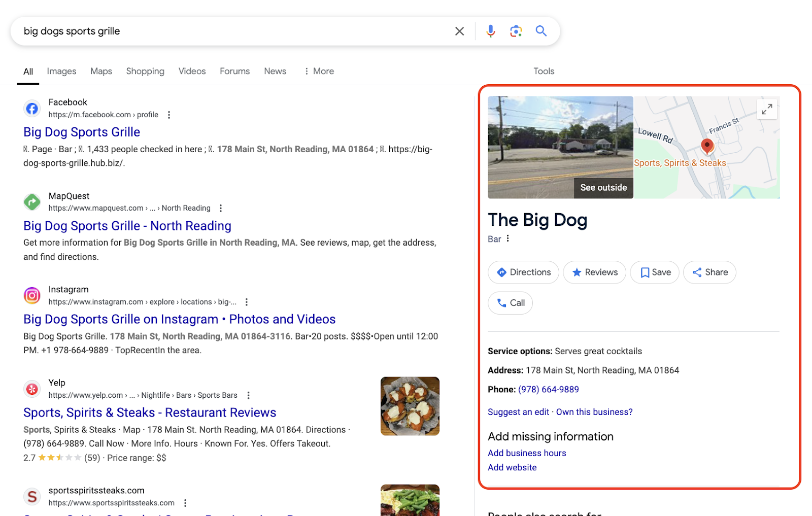The height and width of the screenshot is (516, 812).
Task: Open Big Dog Sports Grille on Instagram link
Action: (x=180, y=319)
